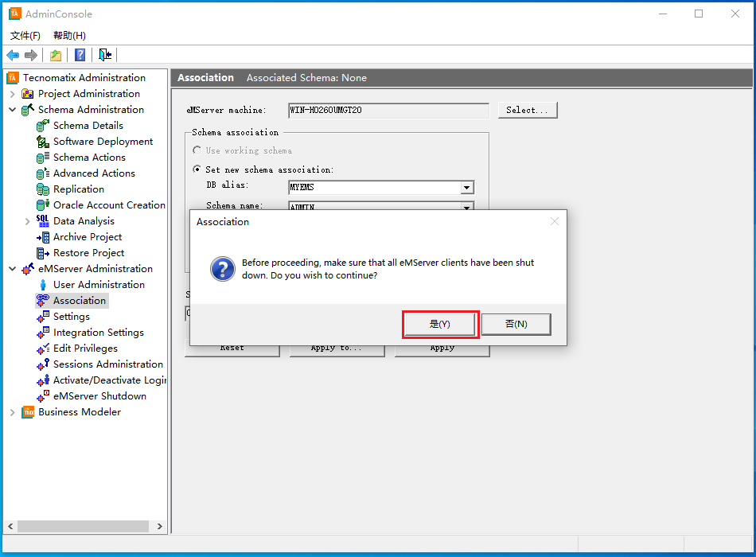The image size is (756, 557).
Task: Select the Software Deployment tree icon
Action: pos(43,142)
